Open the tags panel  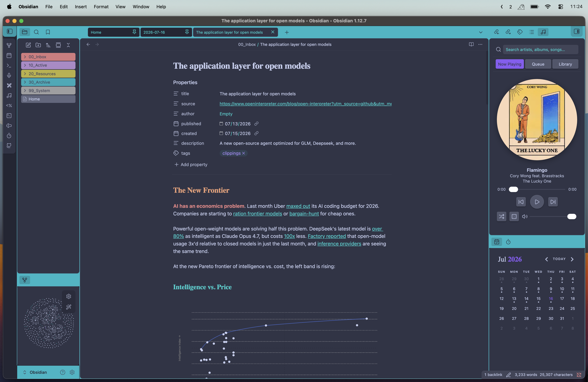coord(520,32)
